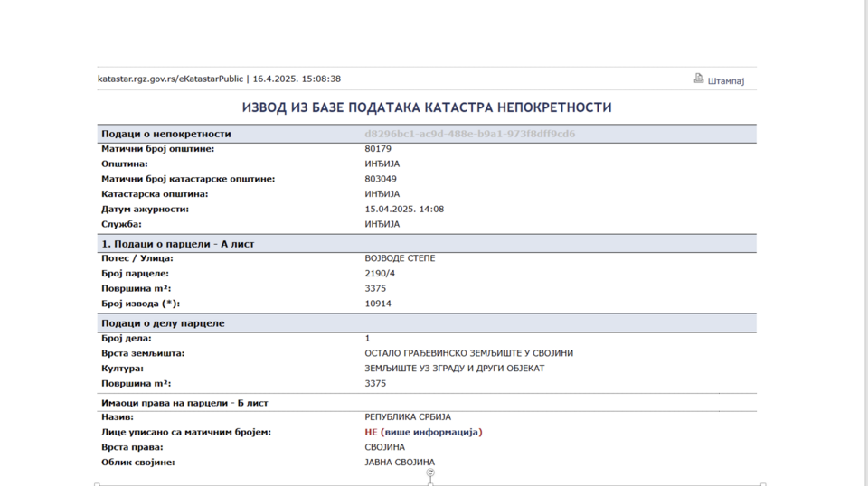Click the Број извода value 10914
The height and width of the screenshot is (486, 868).
pyautogui.click(x=378, y=304)
